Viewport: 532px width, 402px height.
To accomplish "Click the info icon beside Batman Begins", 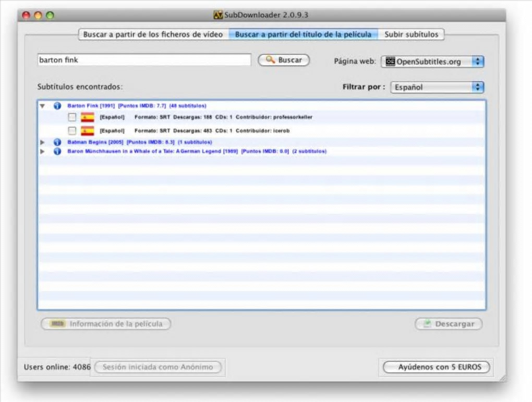I will coord(57,142).
